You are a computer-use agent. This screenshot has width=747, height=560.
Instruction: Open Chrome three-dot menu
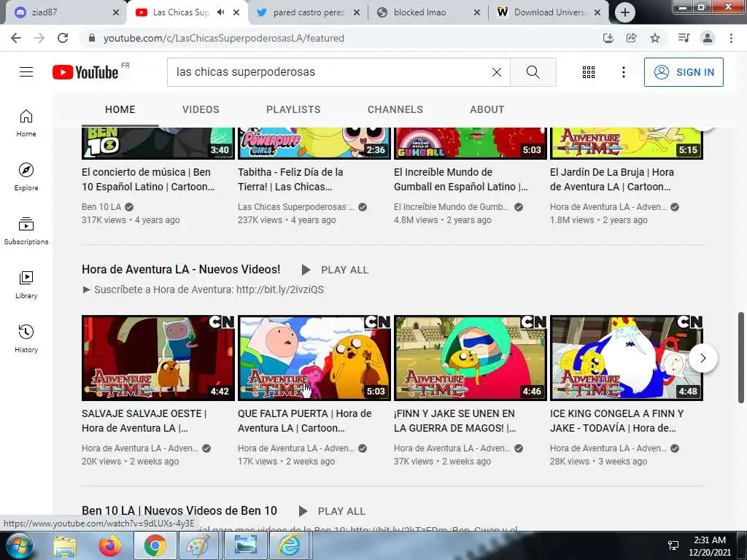click(x=731, y=38)
